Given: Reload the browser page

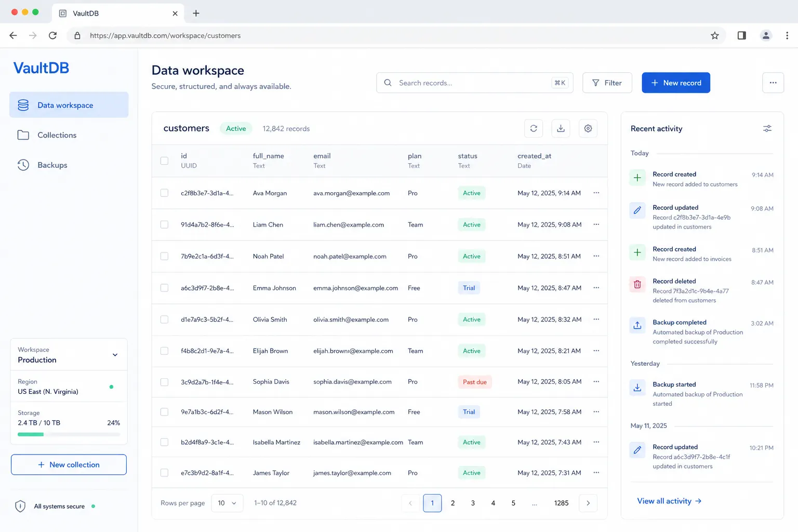Looking at the screenshot, I should [x=52, y=35].
